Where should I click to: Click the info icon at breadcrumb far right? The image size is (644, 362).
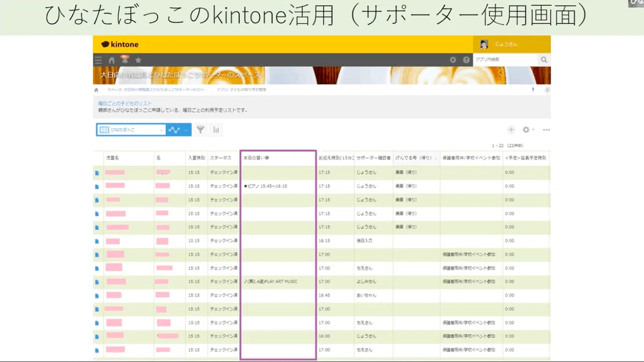(547, 90)
